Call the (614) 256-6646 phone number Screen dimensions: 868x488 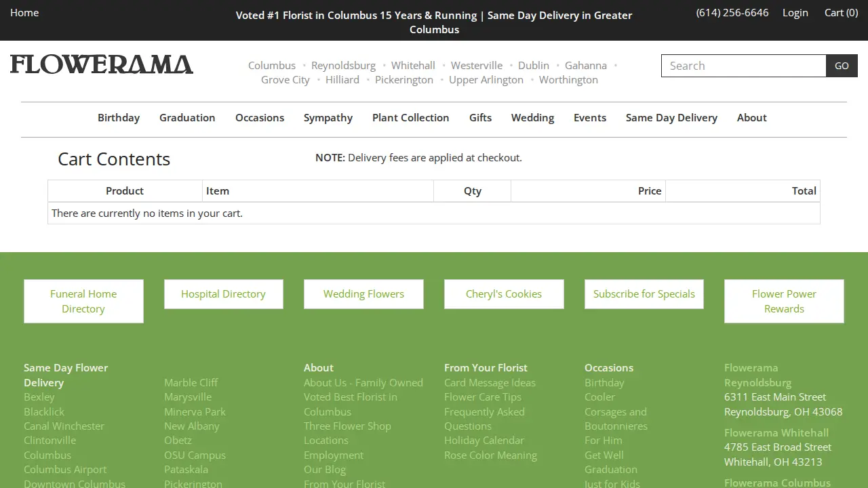[x=732, y=13]
